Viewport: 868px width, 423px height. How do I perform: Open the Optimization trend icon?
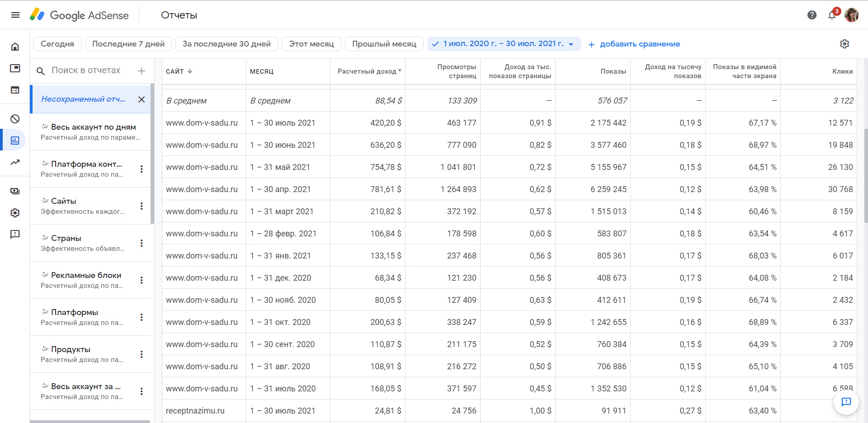pos(15,162)
